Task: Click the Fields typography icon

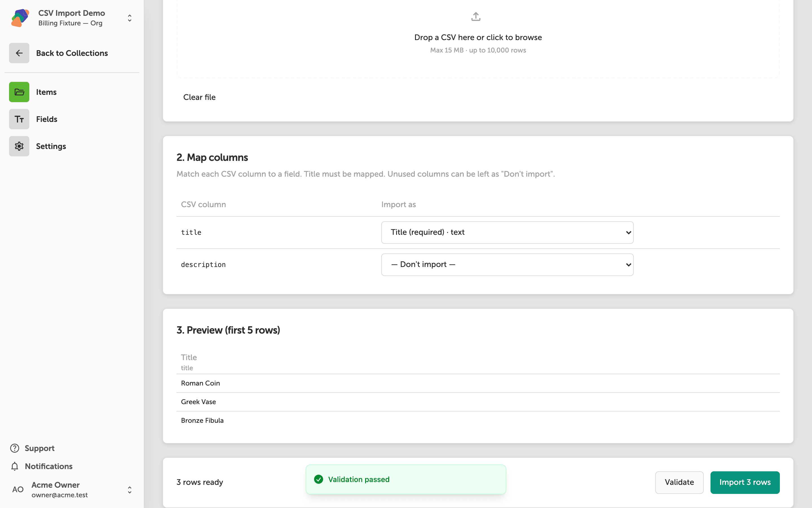Action: point(19,119)
